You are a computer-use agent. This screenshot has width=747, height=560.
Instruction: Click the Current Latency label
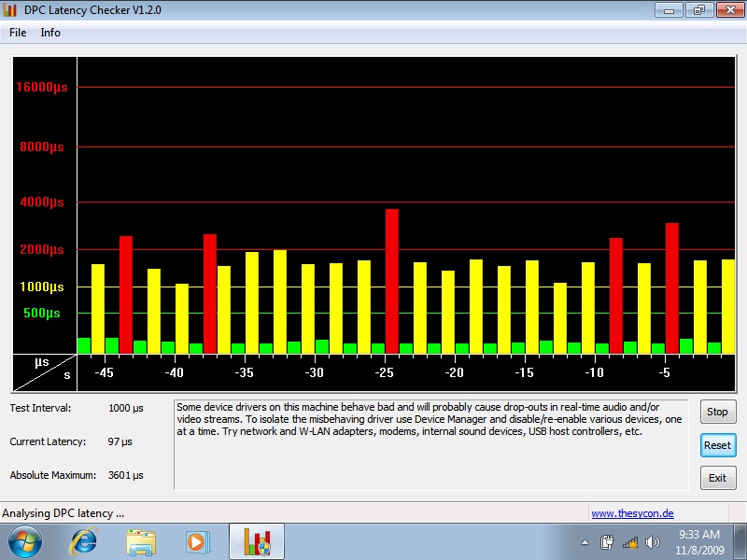[48, 441]
